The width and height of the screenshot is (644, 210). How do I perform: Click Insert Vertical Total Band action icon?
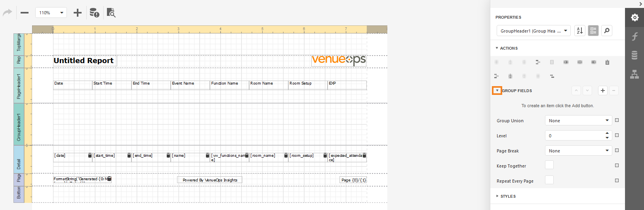(593, 62)
